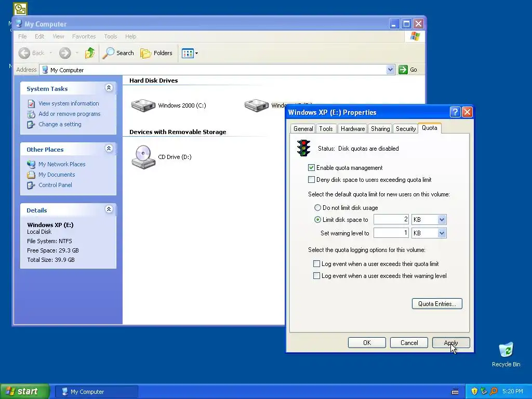Click the security shield tray icon

(474, 391)
